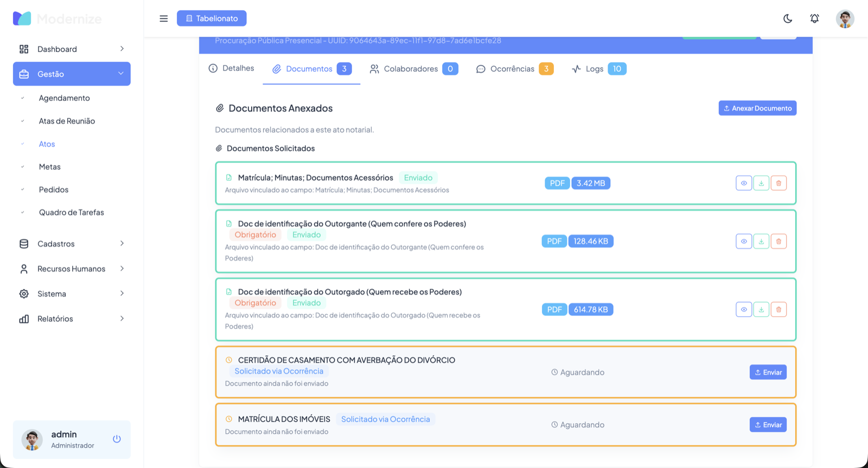The width and height of the screenshot is (868, 468).
Task: Select the Documentos tab
Action: tap(311, 69)
